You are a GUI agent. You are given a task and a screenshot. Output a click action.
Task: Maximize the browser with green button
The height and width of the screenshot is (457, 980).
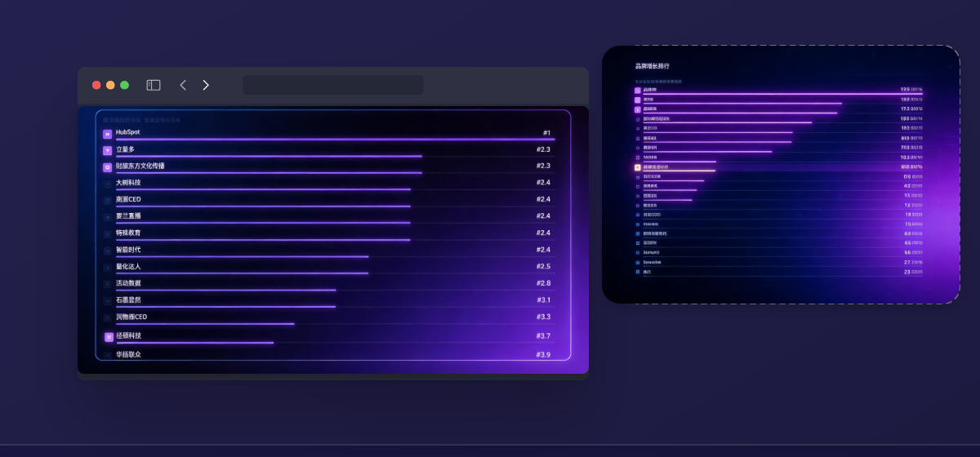point(124,85)
